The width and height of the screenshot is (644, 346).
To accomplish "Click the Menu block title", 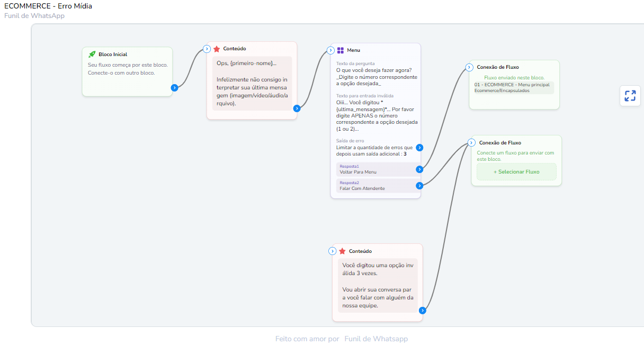I will coord(354,50).
